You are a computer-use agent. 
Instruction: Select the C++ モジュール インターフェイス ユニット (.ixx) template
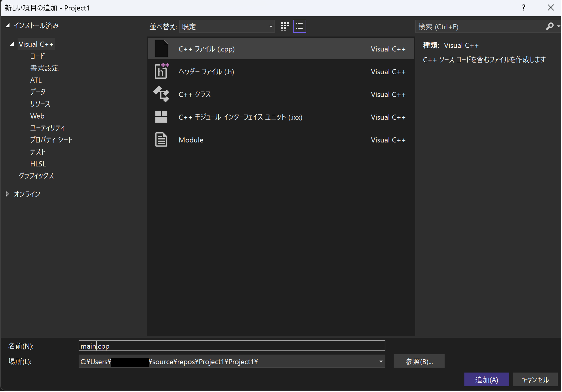point(281,117)
